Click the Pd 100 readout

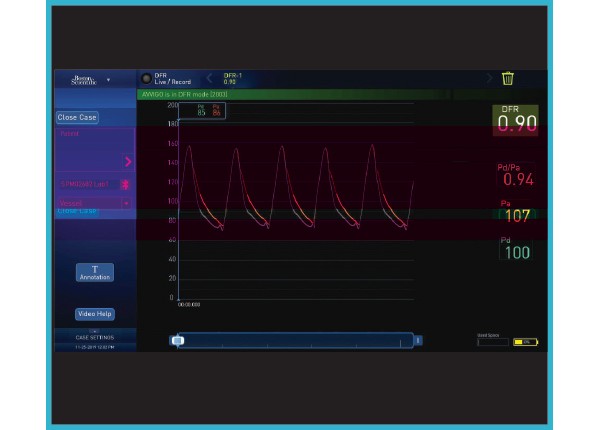[x=517, y=249]
